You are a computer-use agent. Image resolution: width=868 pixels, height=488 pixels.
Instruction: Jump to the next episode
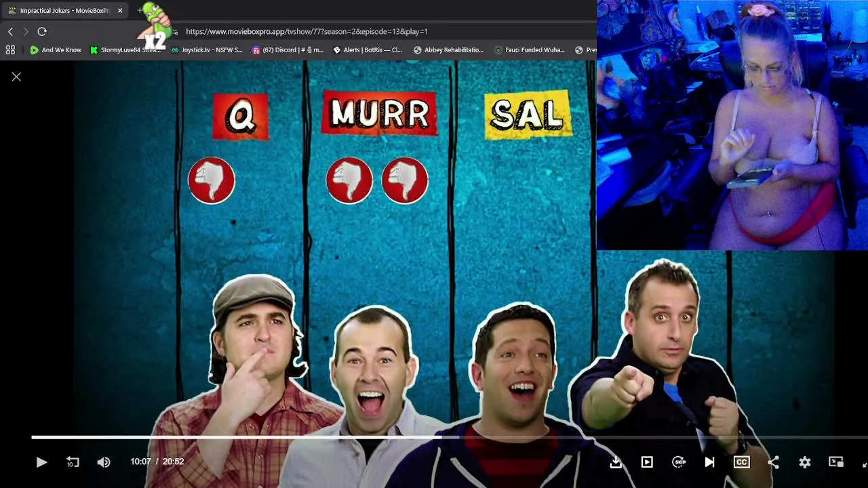click(x=709, y=462)
